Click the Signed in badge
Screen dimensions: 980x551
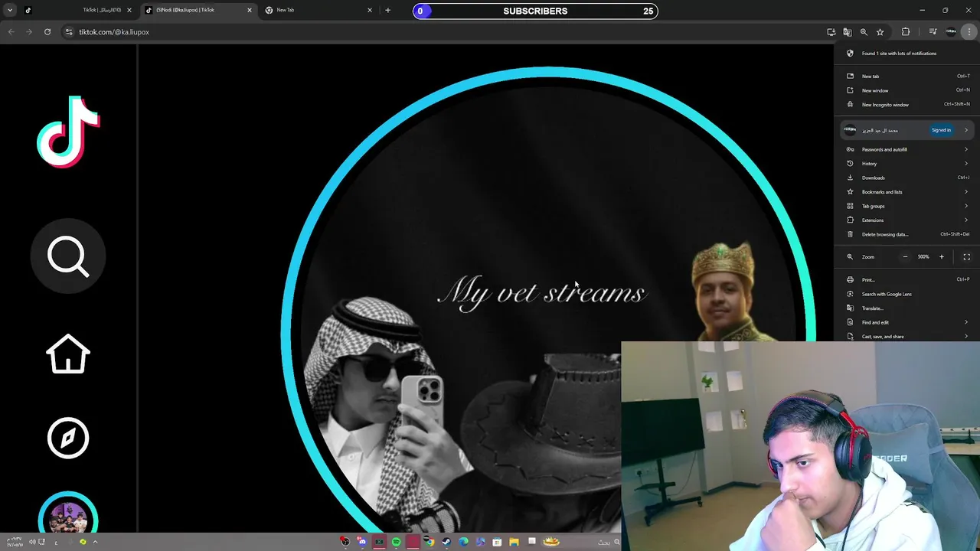point(941,130)
